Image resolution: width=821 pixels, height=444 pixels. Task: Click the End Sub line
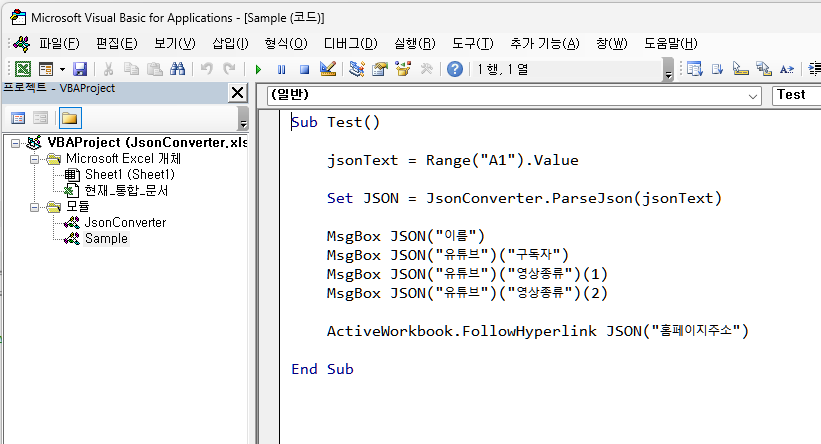(322, 369)
